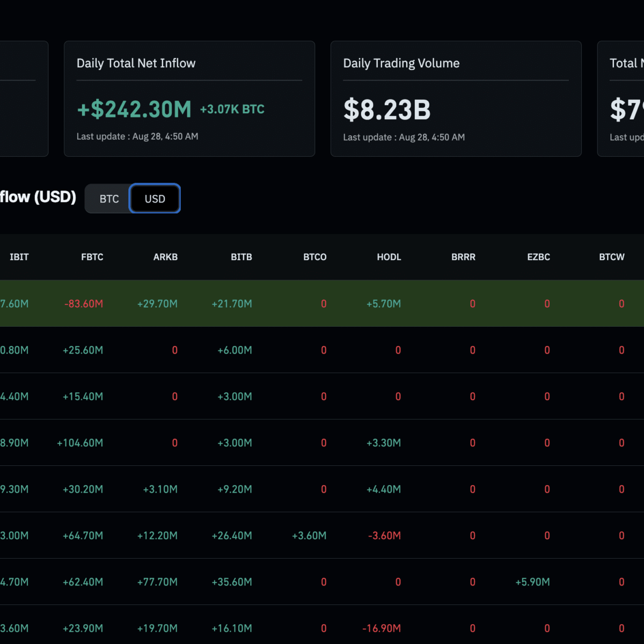Click the +$242.30M net inflow value
Viewport: 644px width, 644px height.
pyautogui.click(x=134, y=109)
